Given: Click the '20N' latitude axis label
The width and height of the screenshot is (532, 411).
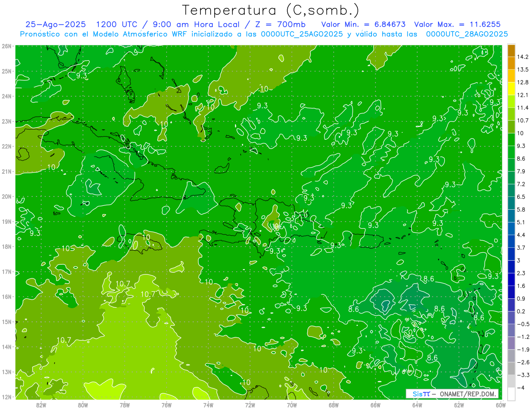Looking at the screenshot, I should (x=7, y=196).
